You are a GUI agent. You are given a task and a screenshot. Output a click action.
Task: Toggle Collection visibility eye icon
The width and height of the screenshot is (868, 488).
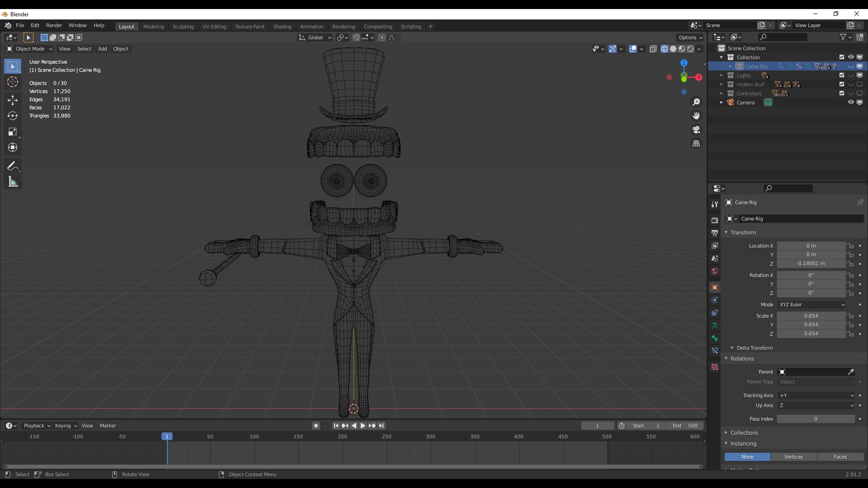(851, 57)
